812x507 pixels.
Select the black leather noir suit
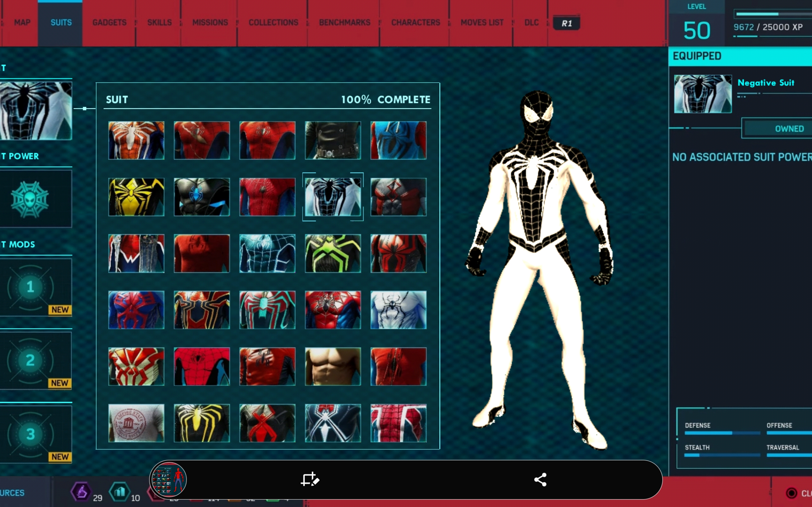point(332,140)
